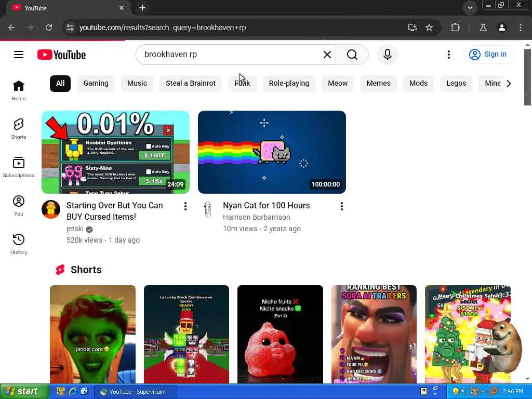Open the jetski channel avatar
Viewport: 532px width, 399px height.
point(51,209)
